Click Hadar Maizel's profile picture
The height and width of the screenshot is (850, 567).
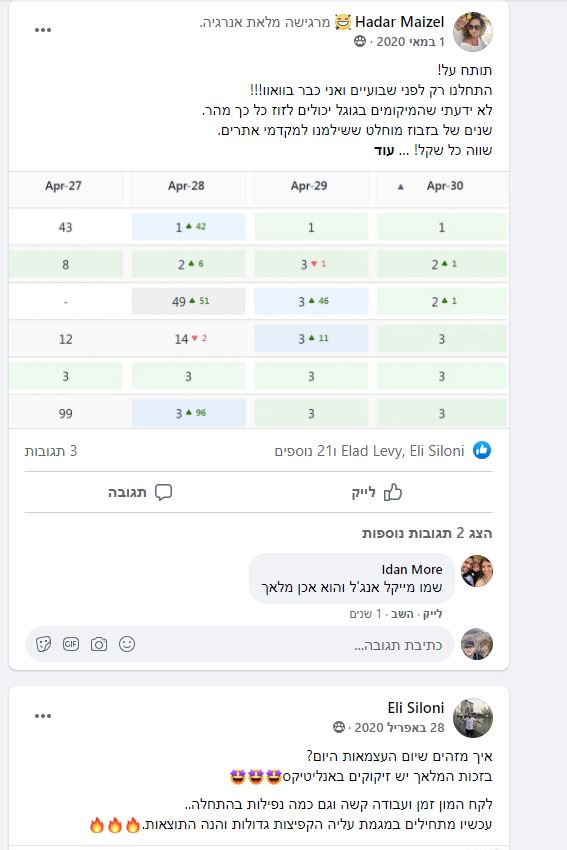pyautogui.click(x=473, y=31)
